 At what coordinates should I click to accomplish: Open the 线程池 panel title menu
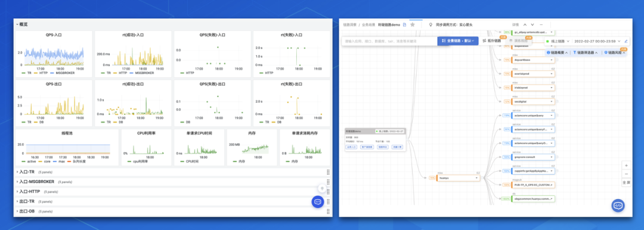67,133
